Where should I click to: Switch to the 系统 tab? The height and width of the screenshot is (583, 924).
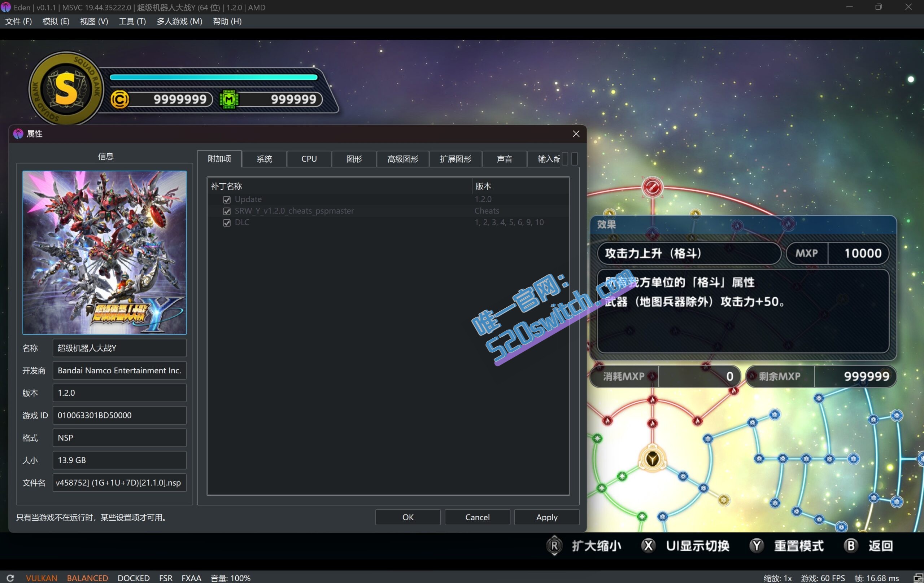[x=264, y=159]
